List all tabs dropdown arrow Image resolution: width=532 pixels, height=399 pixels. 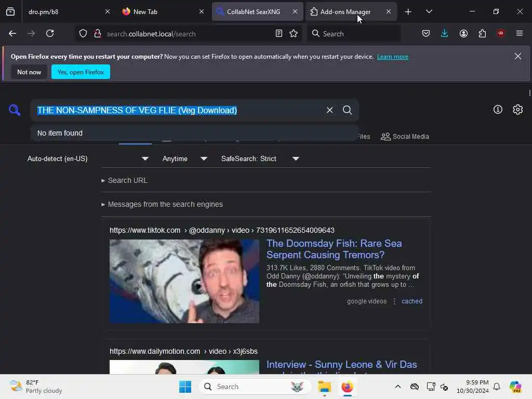[x=429, y=11]
